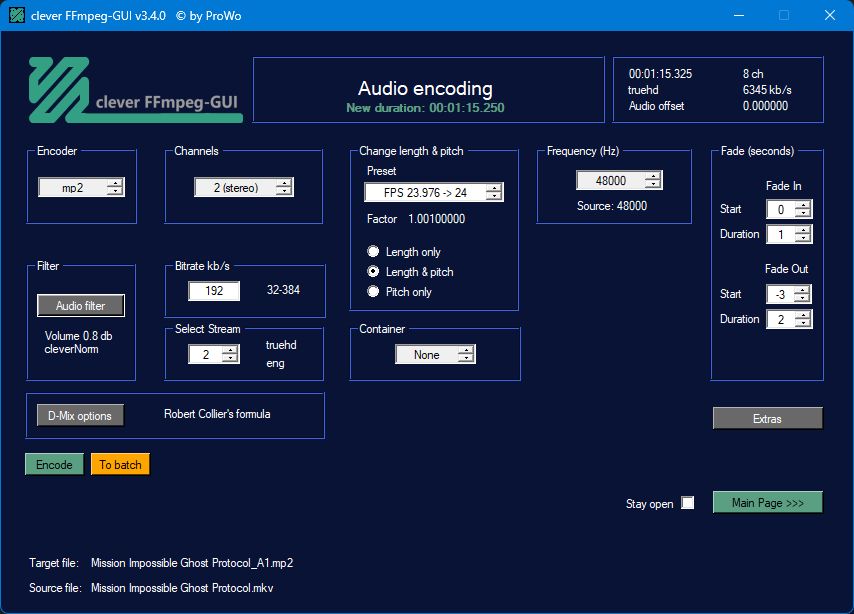854x614 pixels.
Task: Click the Select Stream value box
Action: [x=206, y=355]
